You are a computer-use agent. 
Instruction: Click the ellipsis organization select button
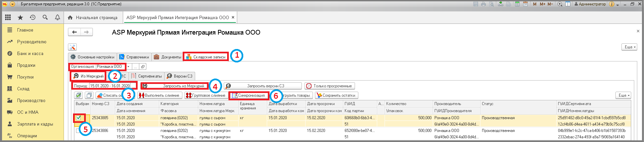(x=135, y=66)
